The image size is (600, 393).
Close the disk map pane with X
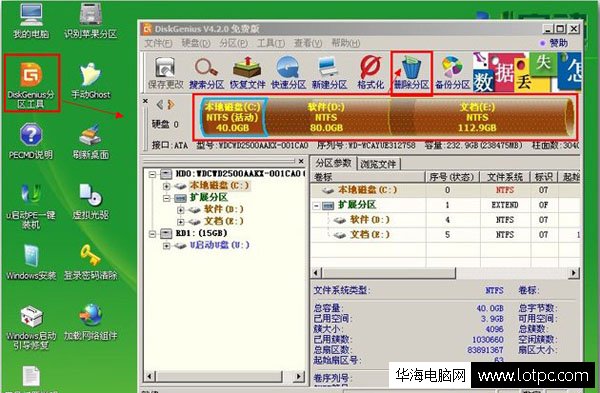point(145,101)
